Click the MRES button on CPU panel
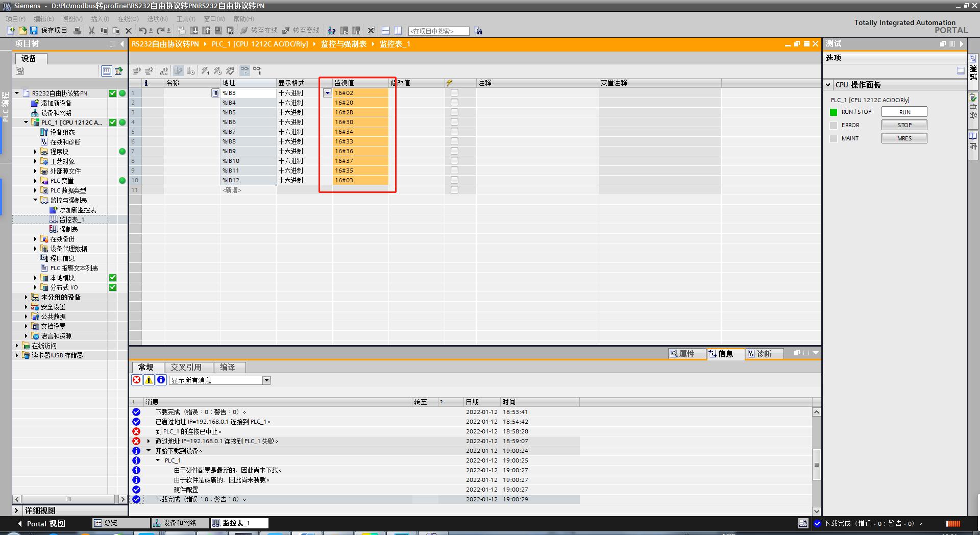 pos(904,138)
